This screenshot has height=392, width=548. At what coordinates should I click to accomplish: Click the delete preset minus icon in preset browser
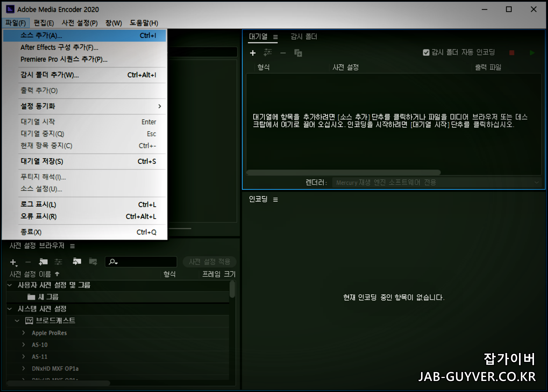(x=28, y=262)
